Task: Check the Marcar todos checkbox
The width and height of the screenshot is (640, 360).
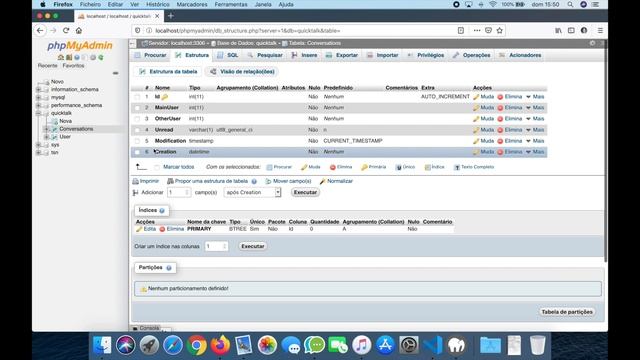Action: (157, 167)
